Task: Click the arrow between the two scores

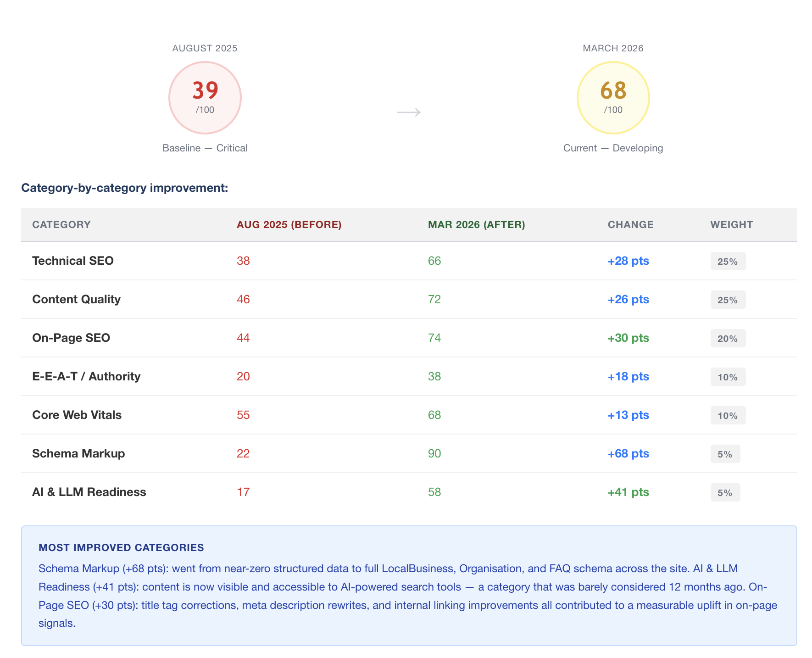Action: point(409,112)
